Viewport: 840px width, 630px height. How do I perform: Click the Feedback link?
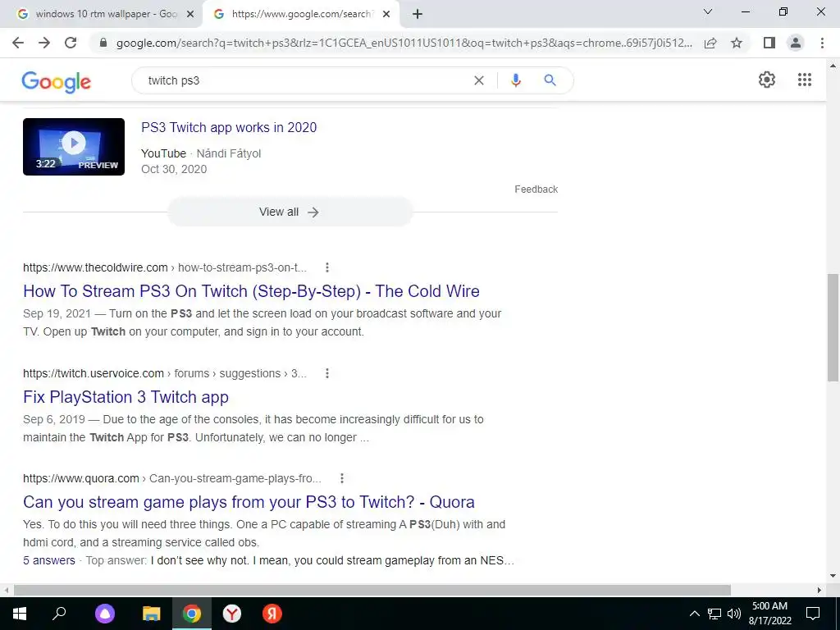coord(536,189)
